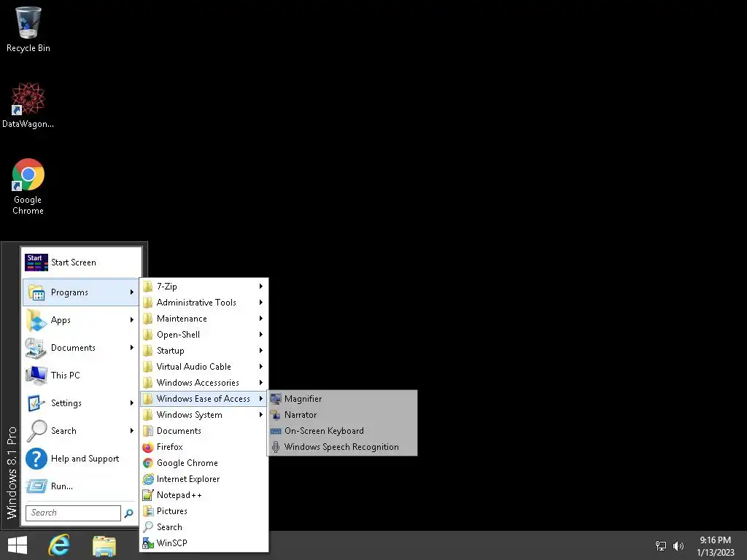Open Help and Support

pos(80,459)
